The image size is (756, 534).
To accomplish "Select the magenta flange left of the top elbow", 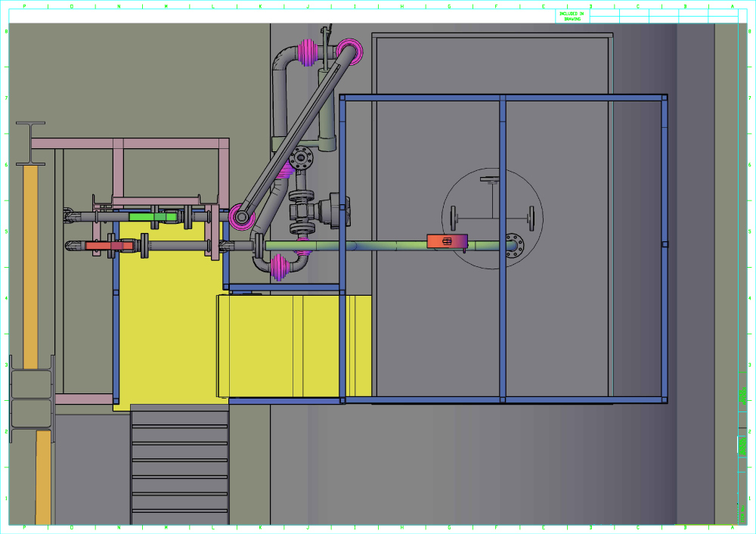I will 308,51.
